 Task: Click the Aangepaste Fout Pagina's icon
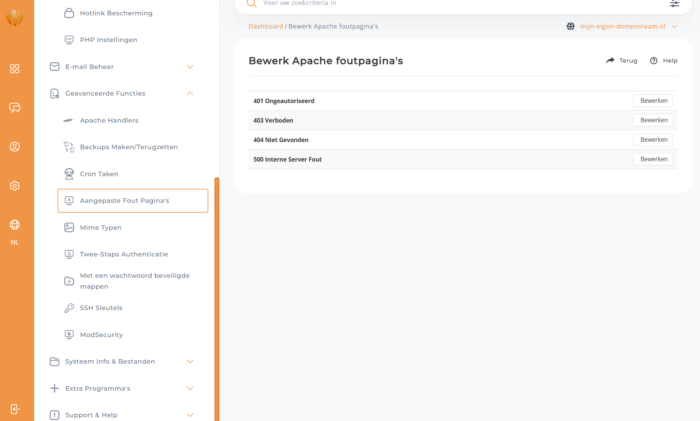pos(69,200)
